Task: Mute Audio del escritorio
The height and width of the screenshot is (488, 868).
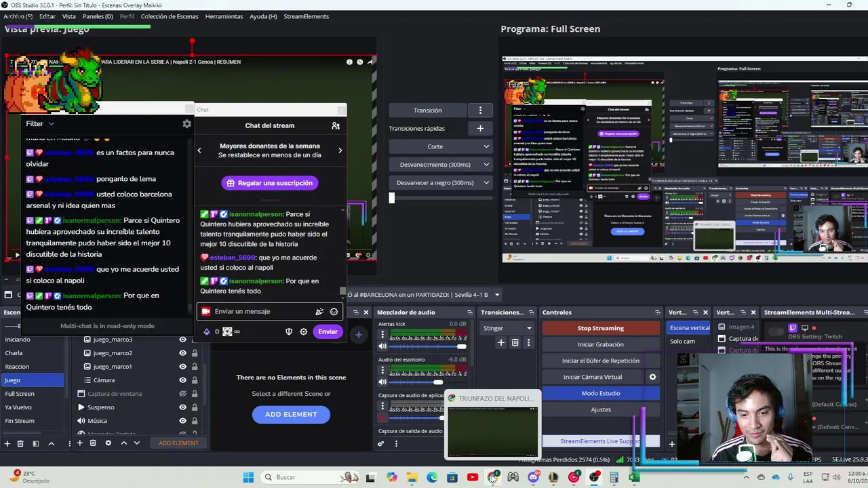Action: pyautogui.click(x=382, y=382)
